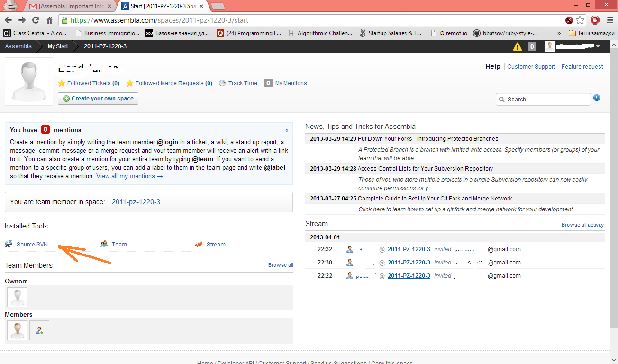The image size is (618, 364).
Task: Click the Stream tool waveform icon
Action: 199,245
